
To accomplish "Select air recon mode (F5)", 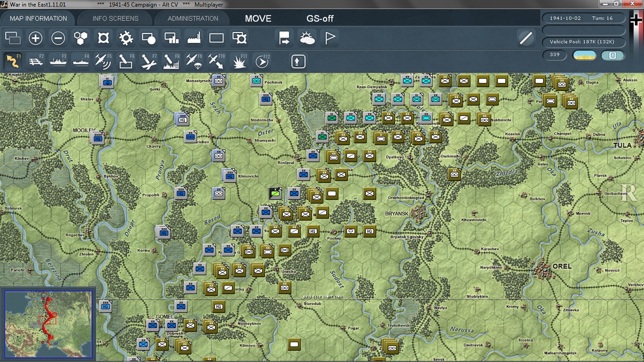I will point(103,61).
